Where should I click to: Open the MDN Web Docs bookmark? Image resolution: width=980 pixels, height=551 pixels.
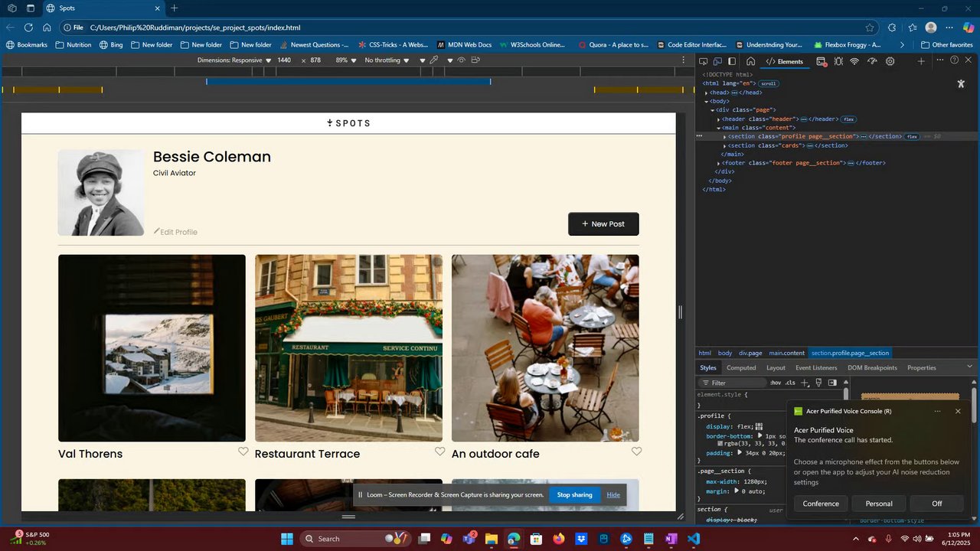tap(464, 44)
